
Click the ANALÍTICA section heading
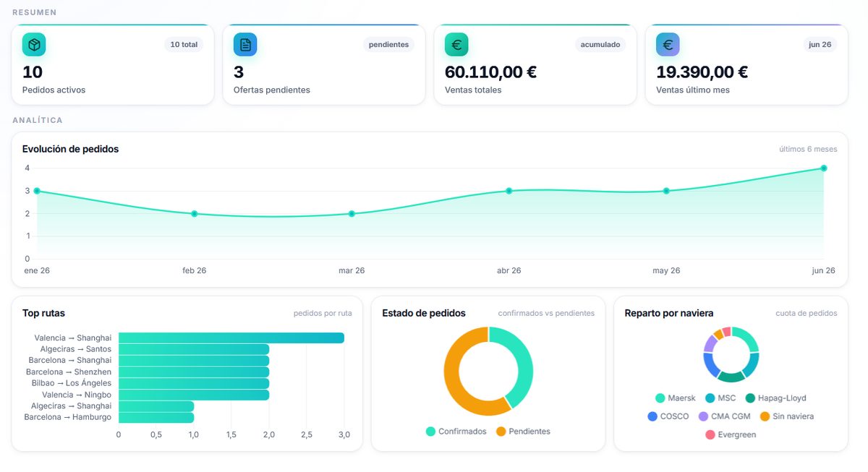click(38, 120)
